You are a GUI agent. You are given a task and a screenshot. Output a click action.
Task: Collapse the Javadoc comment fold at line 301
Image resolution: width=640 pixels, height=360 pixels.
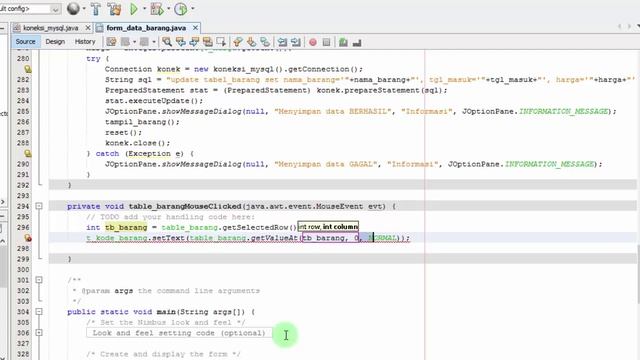[39, 280]
